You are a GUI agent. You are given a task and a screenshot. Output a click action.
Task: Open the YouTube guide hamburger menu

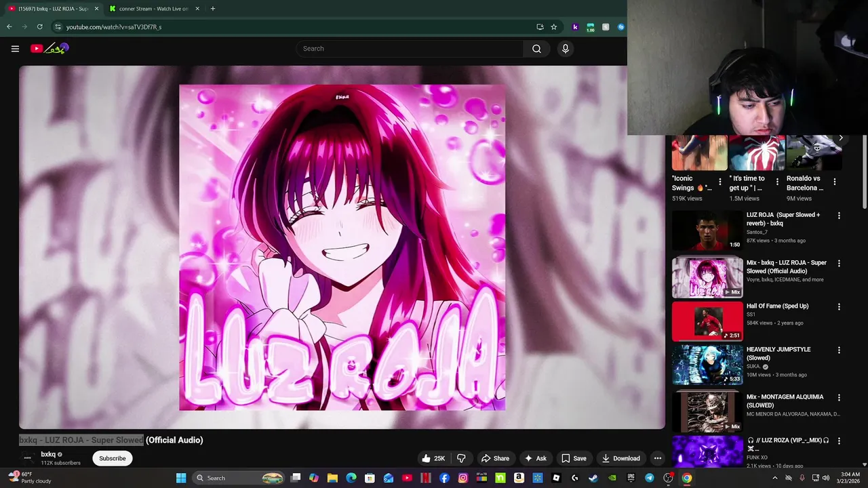[x=15, y=49]
